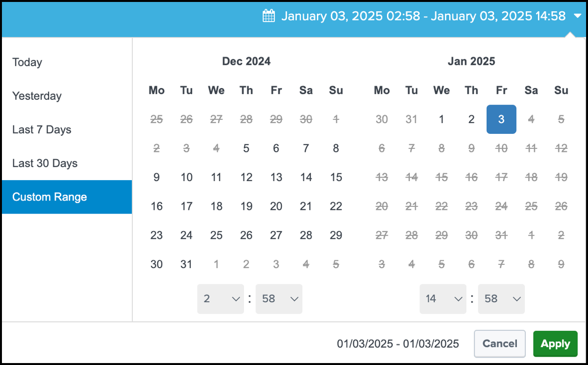Select the Custom Range option

[x=49, y=197]
